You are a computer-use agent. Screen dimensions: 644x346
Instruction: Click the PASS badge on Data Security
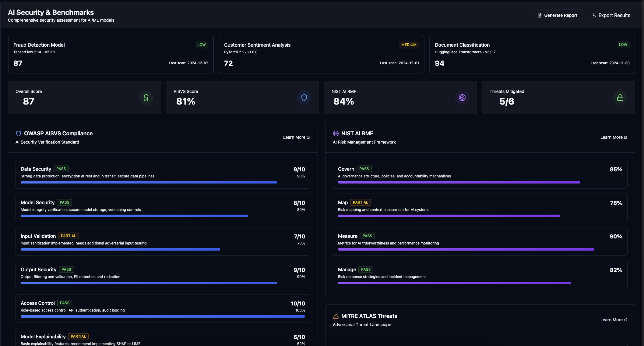click(61, 169)
